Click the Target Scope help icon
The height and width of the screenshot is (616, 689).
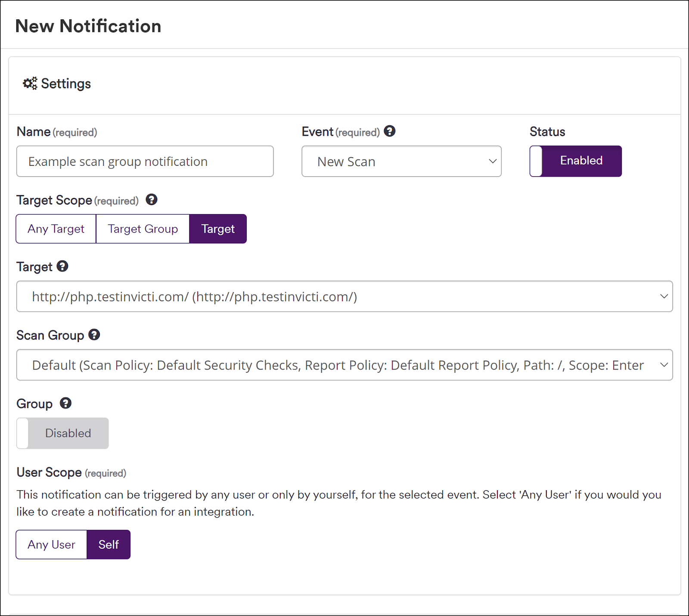coord(152,199)
